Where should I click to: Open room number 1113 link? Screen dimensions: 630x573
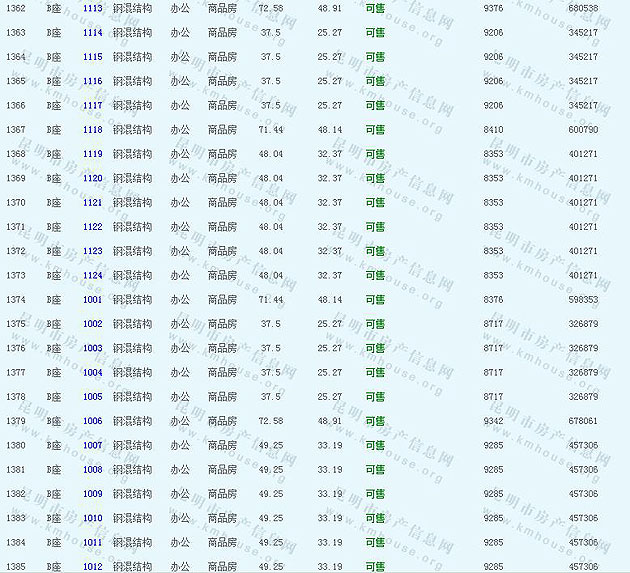(92, 8)
